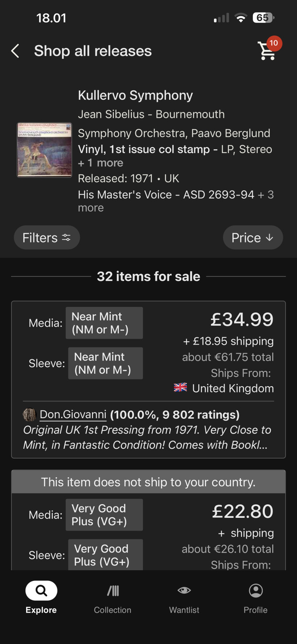Tap the back arrow icon
The height and width of the screenshot is (644, 297).
(x=15, y=51)
